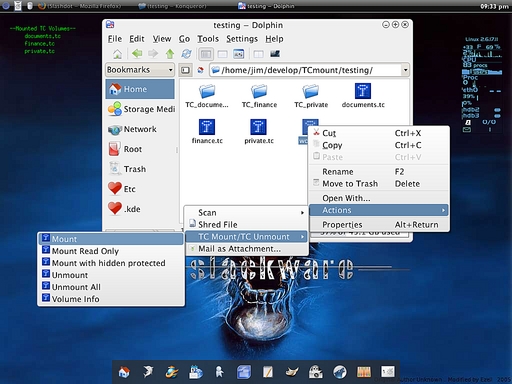Open the location history dropdown arrow

point(405,70)
